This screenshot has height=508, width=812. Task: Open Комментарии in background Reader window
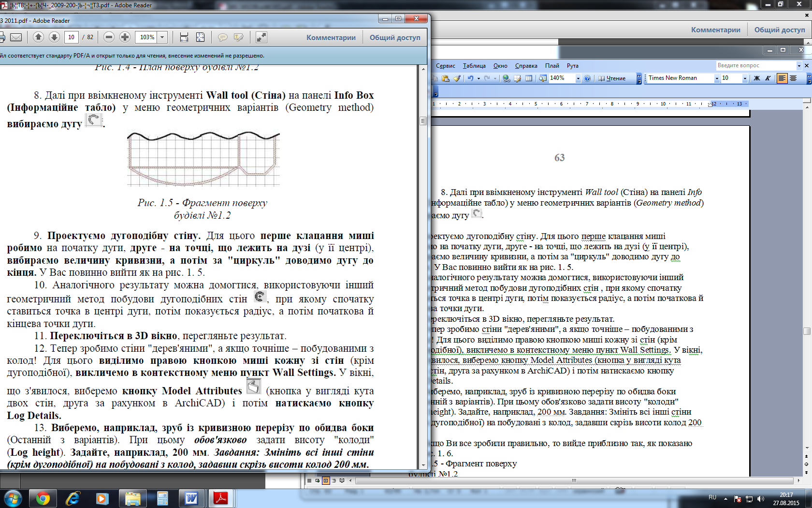pos(716,30)
